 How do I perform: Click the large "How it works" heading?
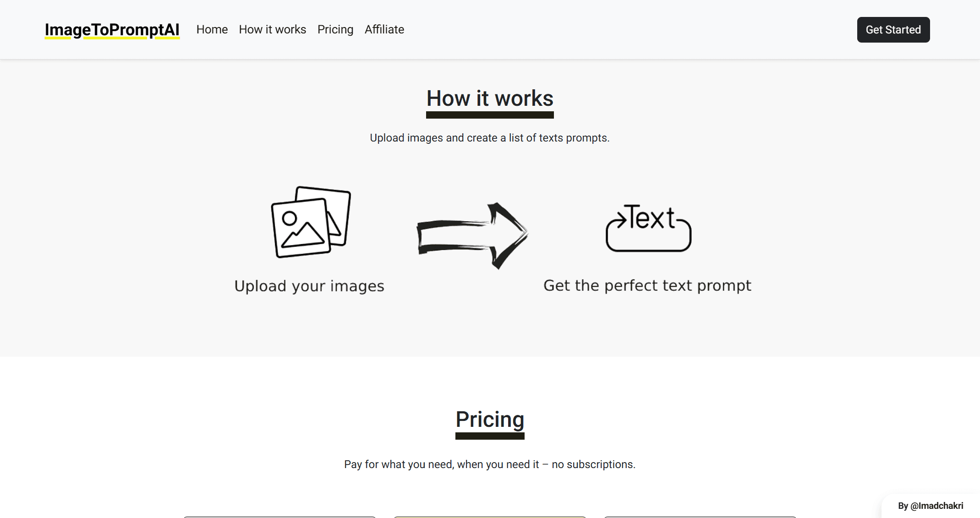point(490,98)
